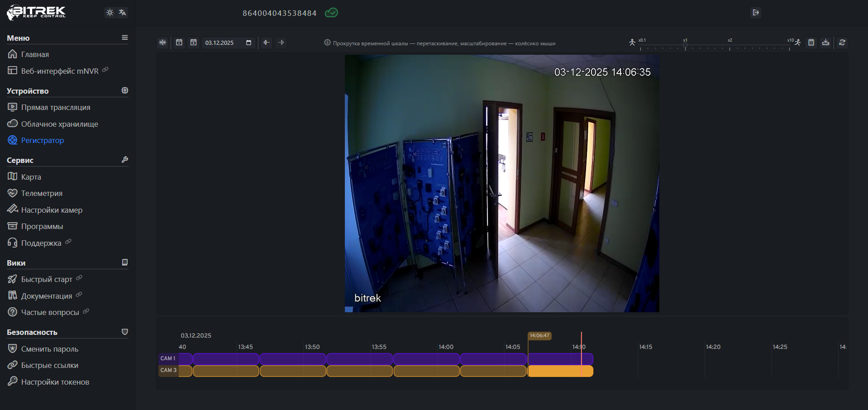Open the language translation switcher
The width and height of the screenshot is (868, 410).
click(x=123, y=13)
